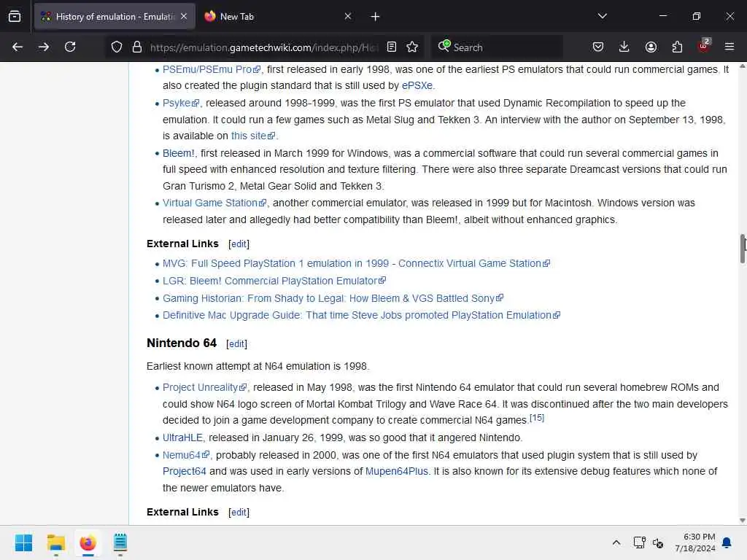Open Windows Start menu

coord(23,542)
